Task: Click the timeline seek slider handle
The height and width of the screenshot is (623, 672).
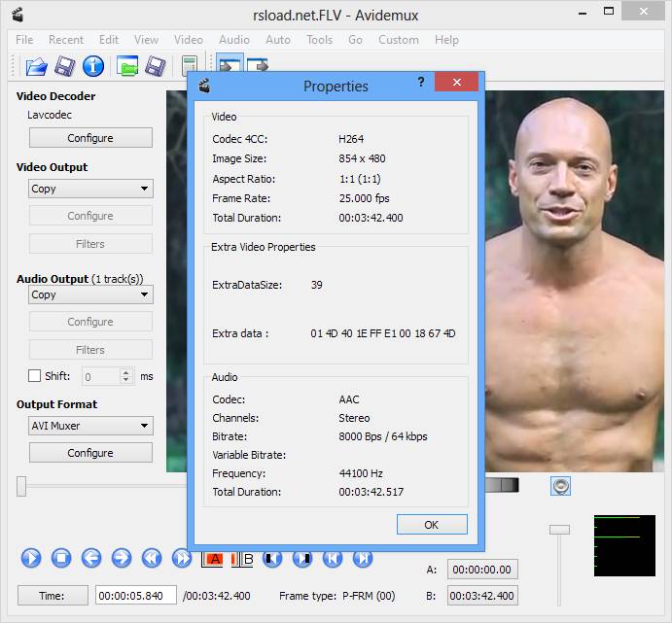Action: tap(21, 486)
